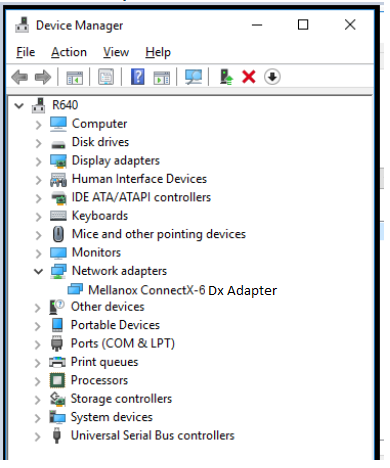The width and height of the screenshot is (390, 468).
Task: Select the Network adapters label
Action: (x=119, y=271)
